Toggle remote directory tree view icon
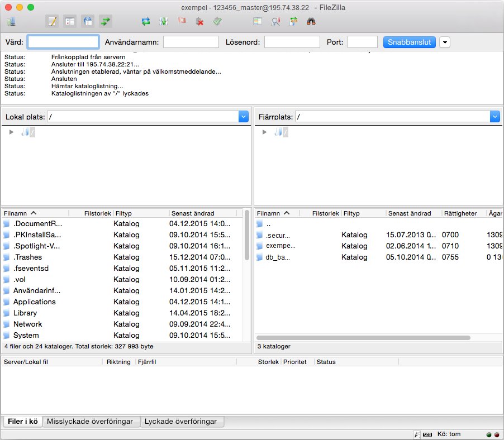The height and width of the screenshot is (440, 504). click(88, 22)
